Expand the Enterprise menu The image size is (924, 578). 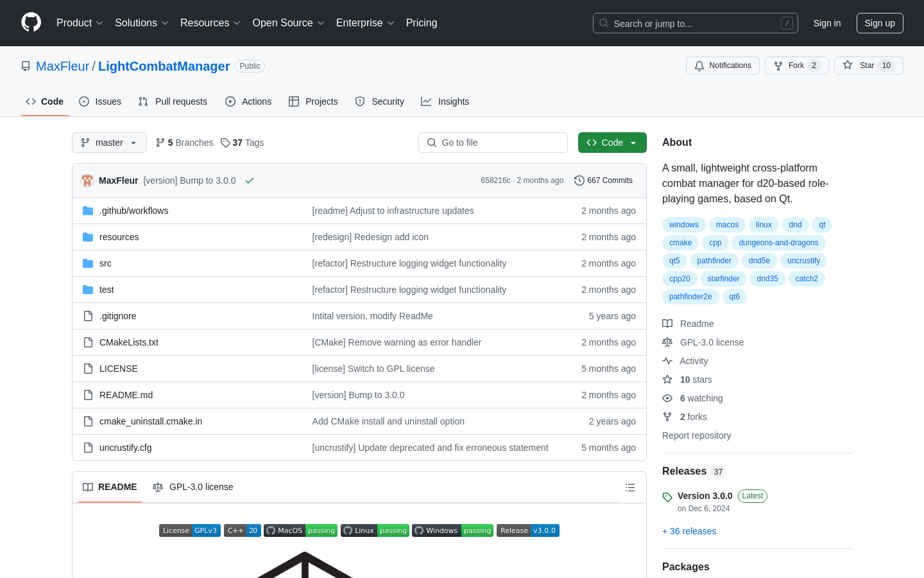(365, 23)
